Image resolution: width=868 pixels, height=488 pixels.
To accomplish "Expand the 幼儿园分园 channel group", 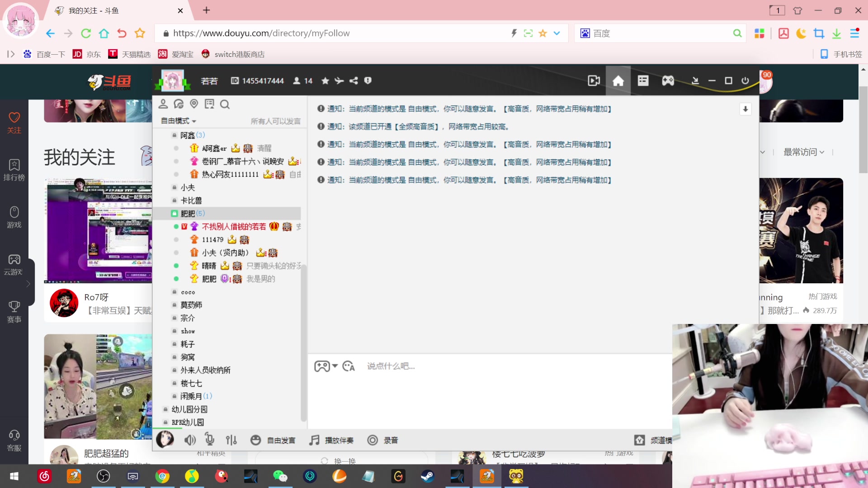I will pos(189,409).
